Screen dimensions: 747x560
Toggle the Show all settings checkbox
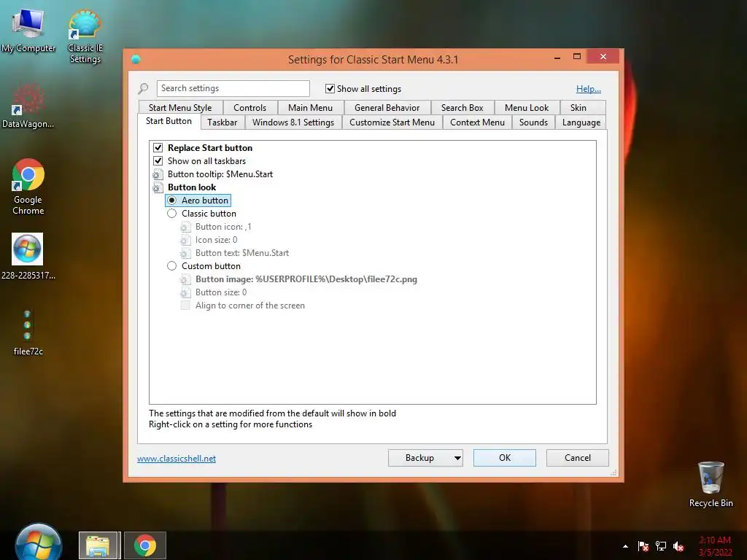330,88
